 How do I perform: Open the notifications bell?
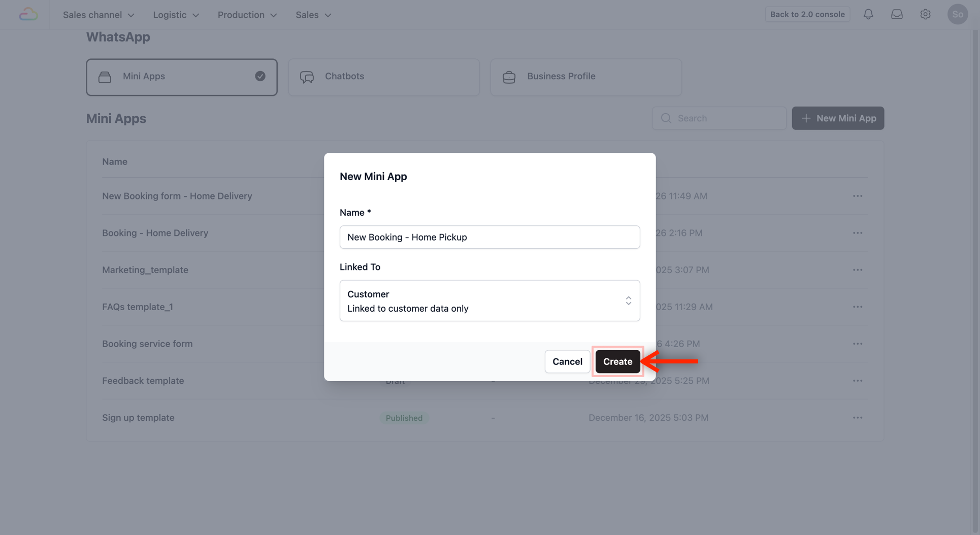(868, 14)
